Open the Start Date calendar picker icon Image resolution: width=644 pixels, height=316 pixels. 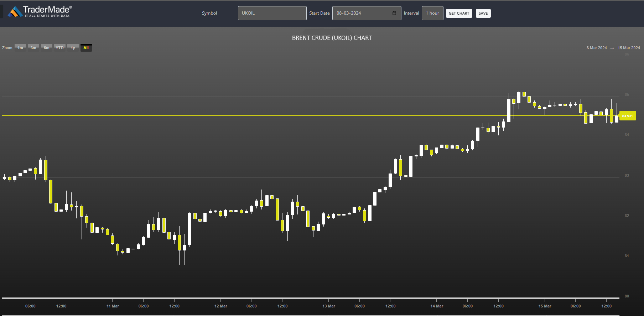coord(394,13)
